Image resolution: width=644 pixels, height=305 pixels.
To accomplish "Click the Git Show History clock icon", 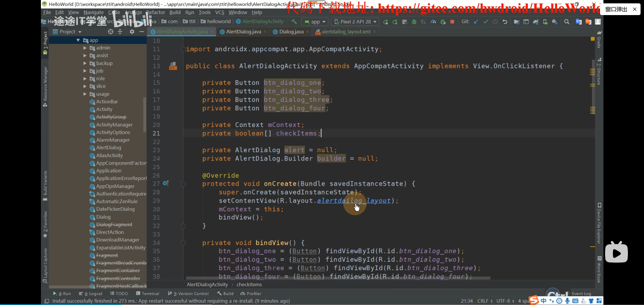I will [x=495, y=22].
